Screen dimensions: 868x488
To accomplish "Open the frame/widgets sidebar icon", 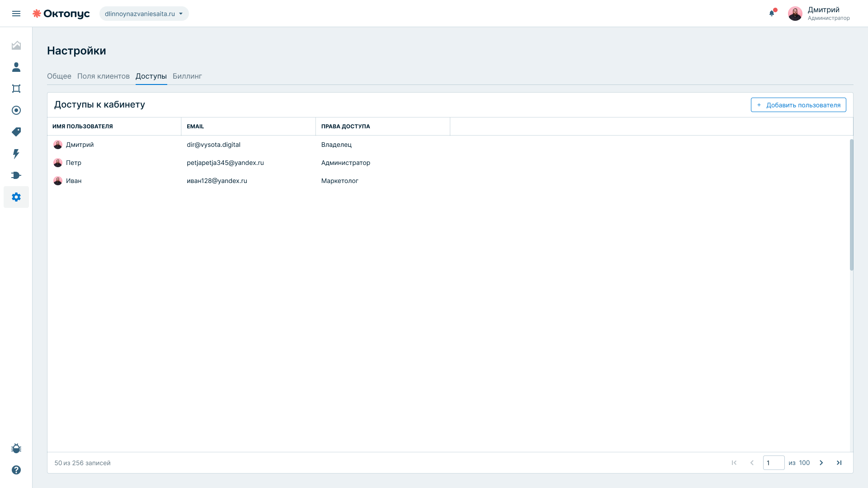I will [x=16, y=89].
